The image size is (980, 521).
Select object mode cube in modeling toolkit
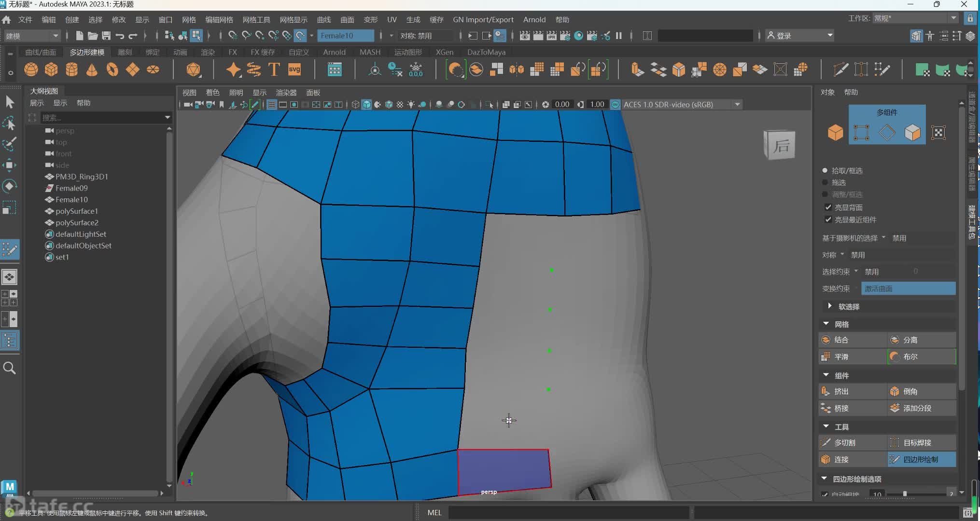click(835, 132)
